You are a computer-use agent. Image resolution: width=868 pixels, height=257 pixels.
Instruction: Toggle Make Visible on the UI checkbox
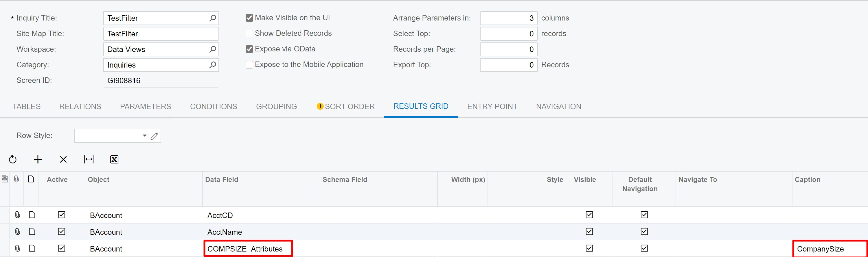249,18
